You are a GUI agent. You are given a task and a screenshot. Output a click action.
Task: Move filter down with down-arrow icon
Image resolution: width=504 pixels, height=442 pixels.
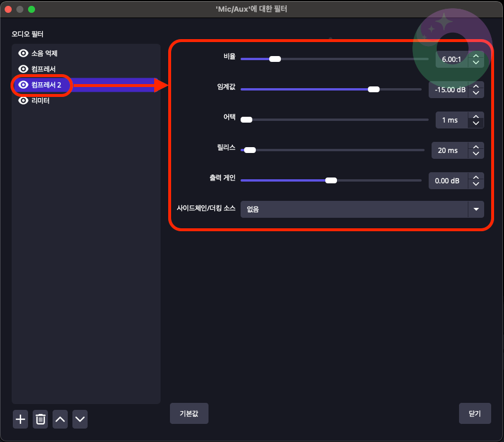click(80, 419)
